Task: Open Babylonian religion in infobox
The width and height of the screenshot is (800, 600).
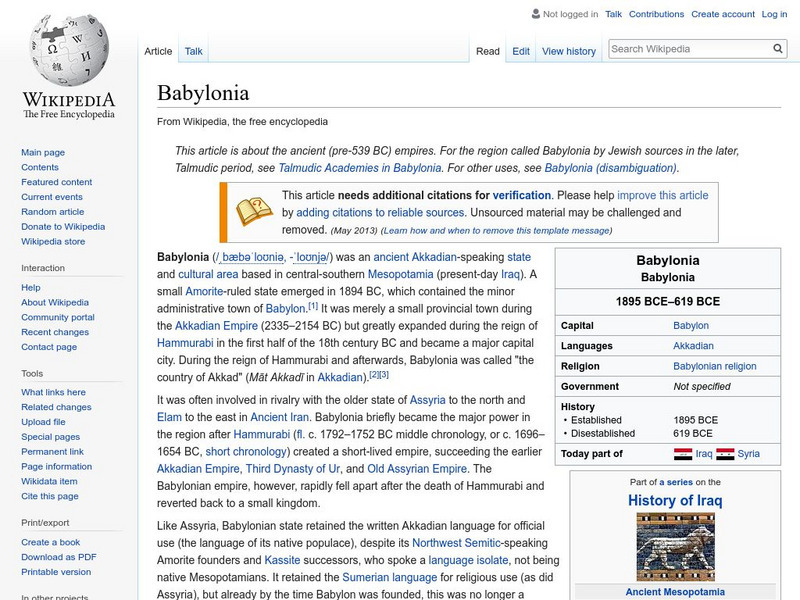Action: click(x=715, y=366)
